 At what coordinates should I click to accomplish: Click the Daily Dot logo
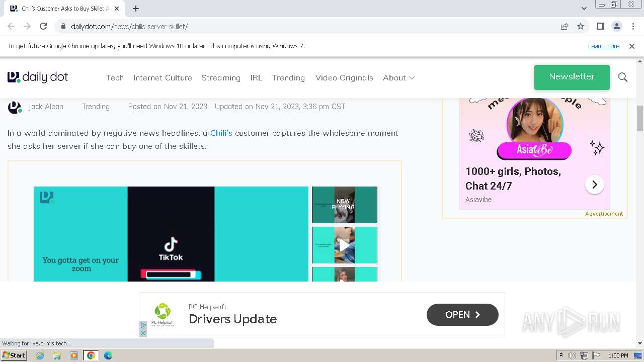(38, 77)
